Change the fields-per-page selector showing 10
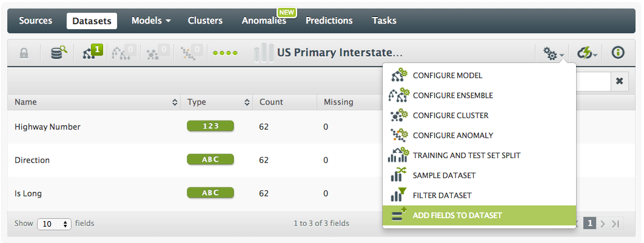The image size is (644, 243). tap(54, 224)
